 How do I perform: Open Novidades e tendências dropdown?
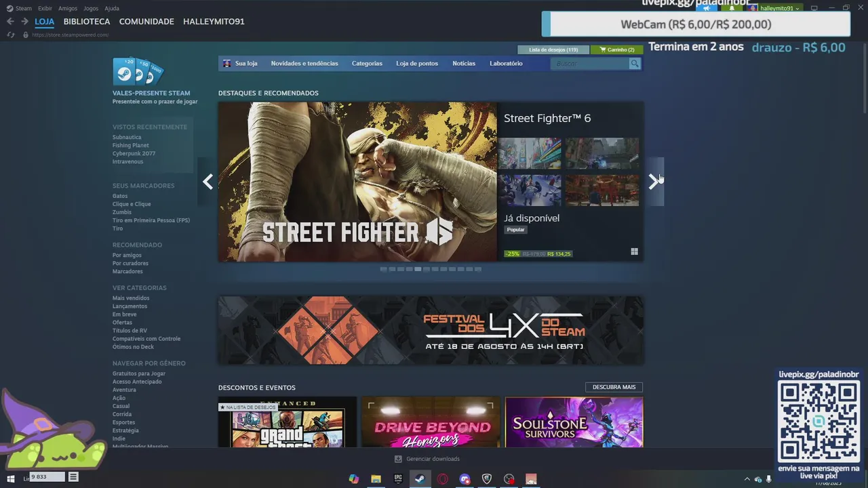[304, 63]
